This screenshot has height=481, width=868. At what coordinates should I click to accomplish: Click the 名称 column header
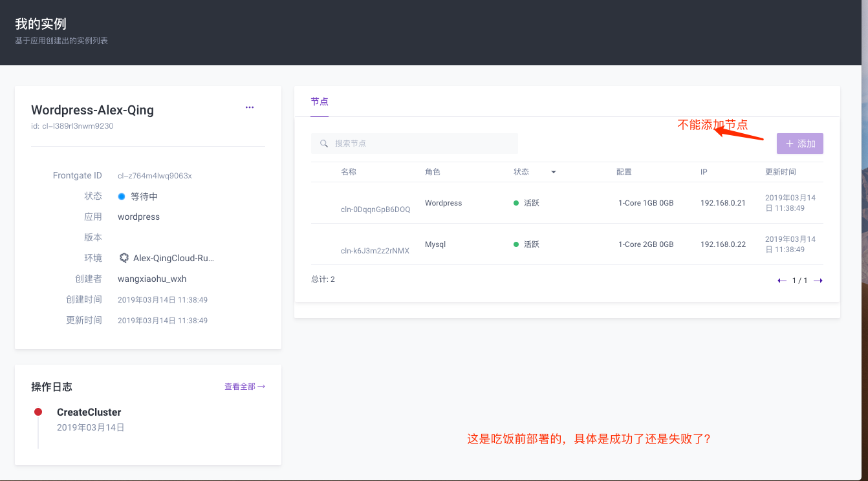coord(349,172)
